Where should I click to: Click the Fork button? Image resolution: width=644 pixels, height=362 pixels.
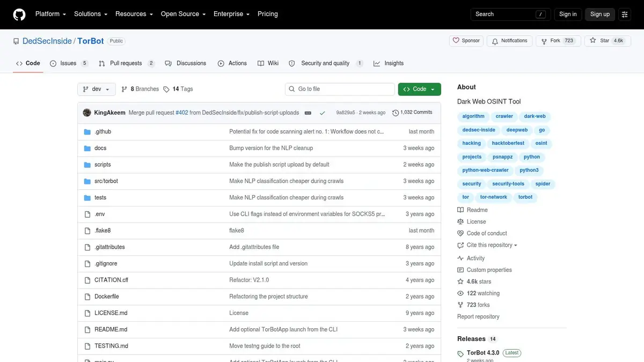[558, 41]
